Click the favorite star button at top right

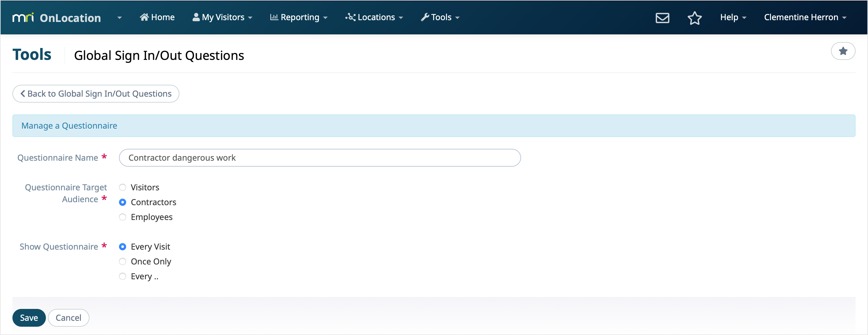pyautogui.click(x=843, y=51)
